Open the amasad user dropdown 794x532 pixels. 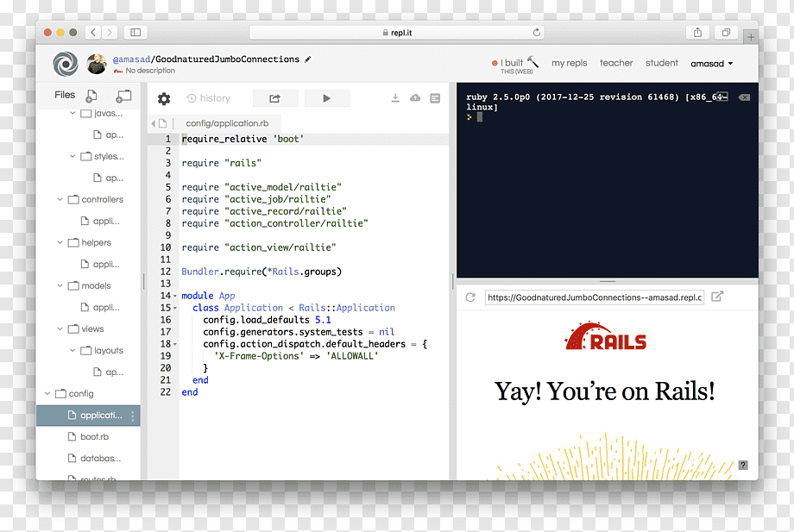pos(711,64)
